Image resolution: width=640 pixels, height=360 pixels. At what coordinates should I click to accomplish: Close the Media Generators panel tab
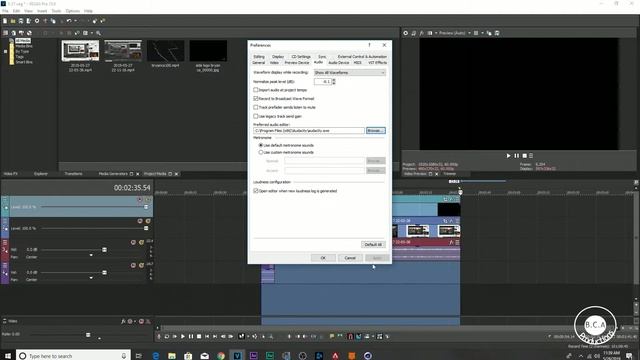138,174
